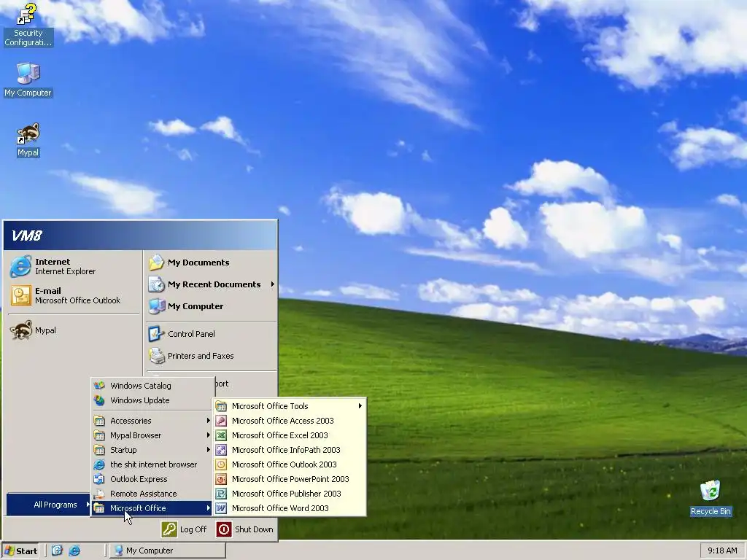The image size is (747, 560).
Task: Click the Accessories folder icon
Action: (x=99, y=421)
